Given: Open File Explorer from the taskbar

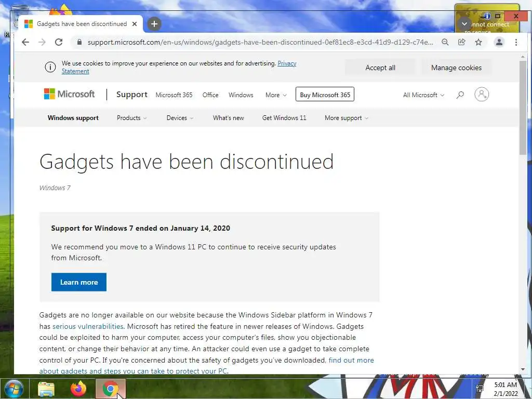Looking at the screenshot, I should coord(46,389).
